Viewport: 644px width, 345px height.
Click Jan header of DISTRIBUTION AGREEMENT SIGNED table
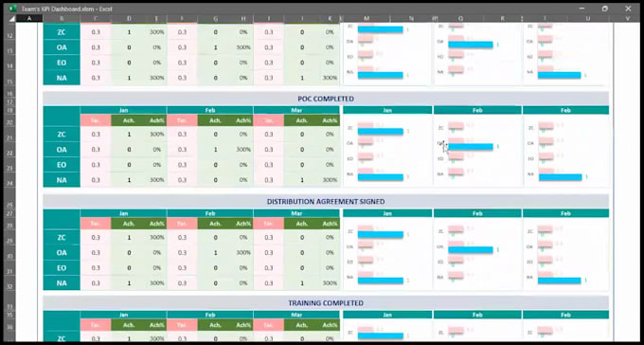coord(124,213)
